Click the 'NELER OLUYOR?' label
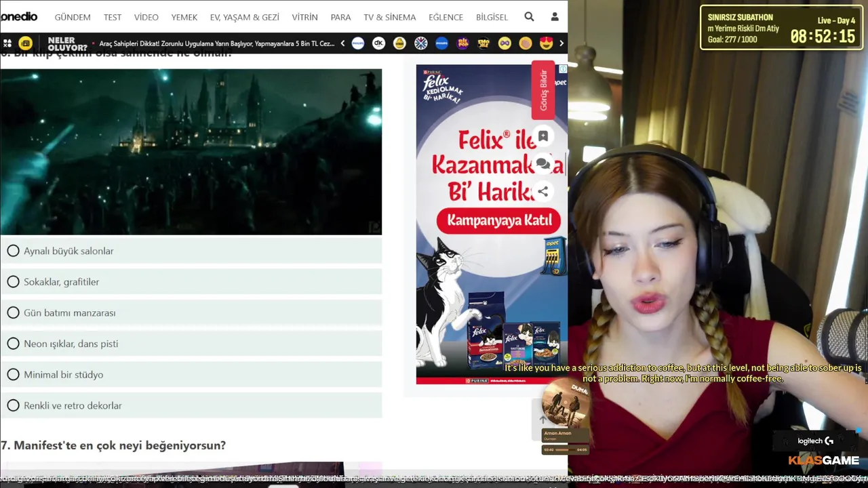The height and width of the screenshot is (488, 868). click(67, 44)
